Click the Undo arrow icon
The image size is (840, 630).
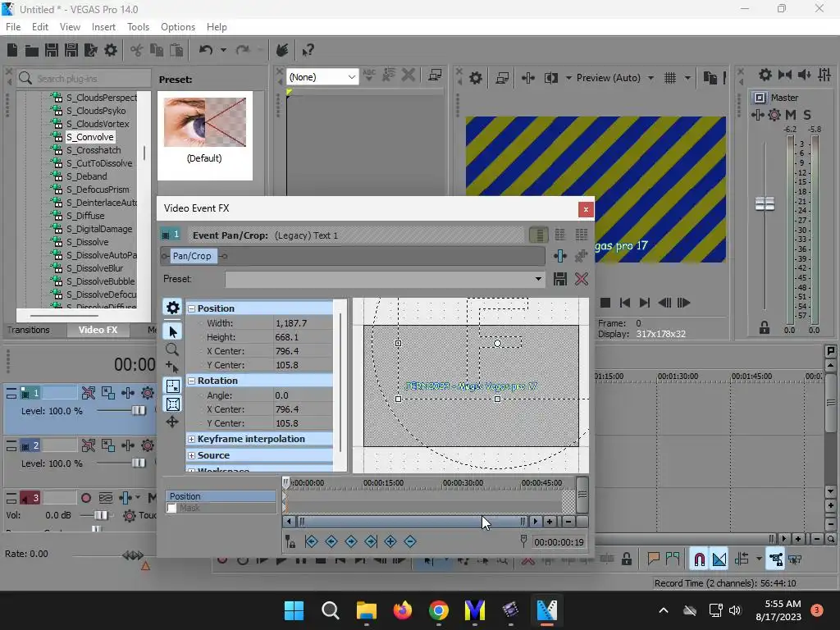pos(206,50)
